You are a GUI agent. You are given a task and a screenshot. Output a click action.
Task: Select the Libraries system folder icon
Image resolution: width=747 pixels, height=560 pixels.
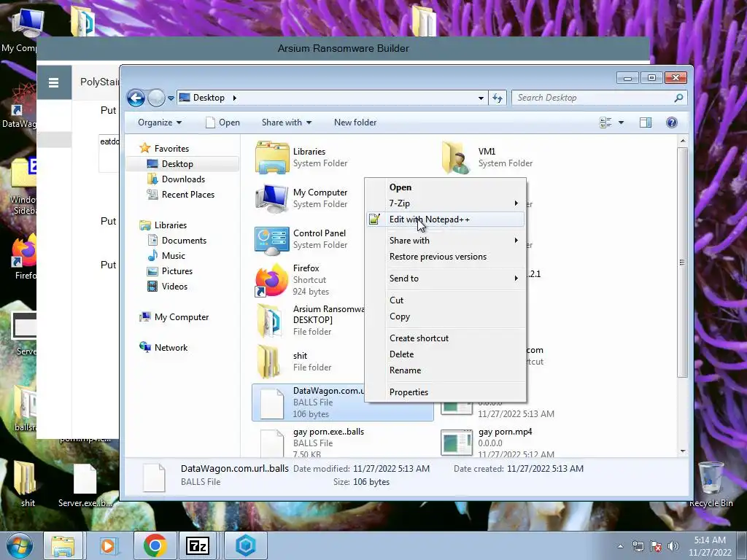click(272, 157)
